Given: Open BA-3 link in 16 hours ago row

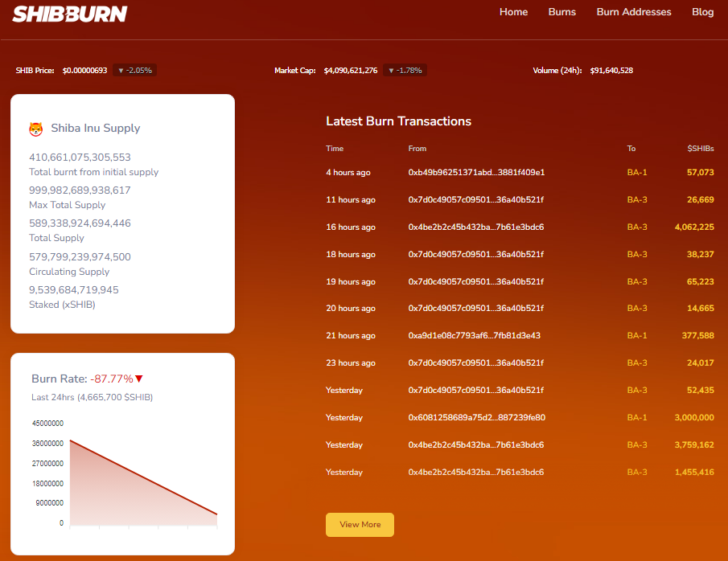Looking at the screenshot, I should (637, 227).
